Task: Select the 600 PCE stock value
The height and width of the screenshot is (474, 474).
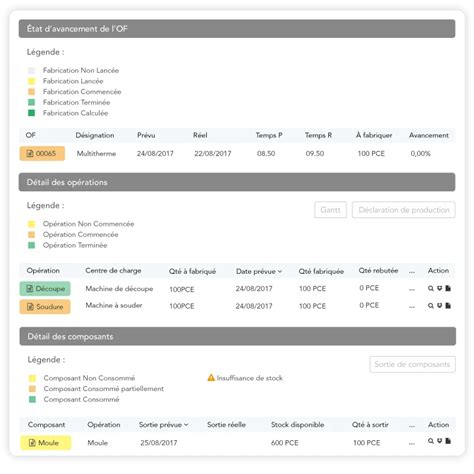Action: [284, 443]
